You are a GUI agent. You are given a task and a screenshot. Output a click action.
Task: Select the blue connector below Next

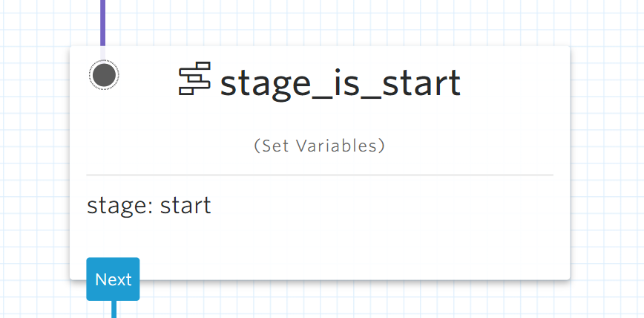pos(114,309)
